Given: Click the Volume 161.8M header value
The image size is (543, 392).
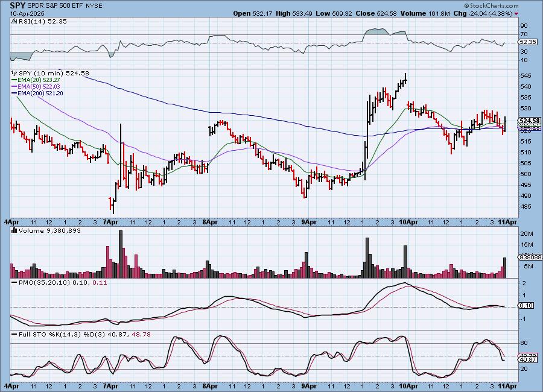Looking at the screenshot, I should point(425,13).
